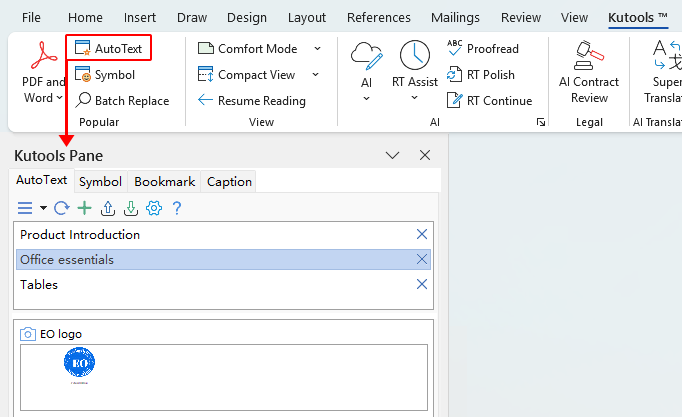Switch to the References ribbon tab
The width and height of the screenshot is (682, 417).
[379, 17]
